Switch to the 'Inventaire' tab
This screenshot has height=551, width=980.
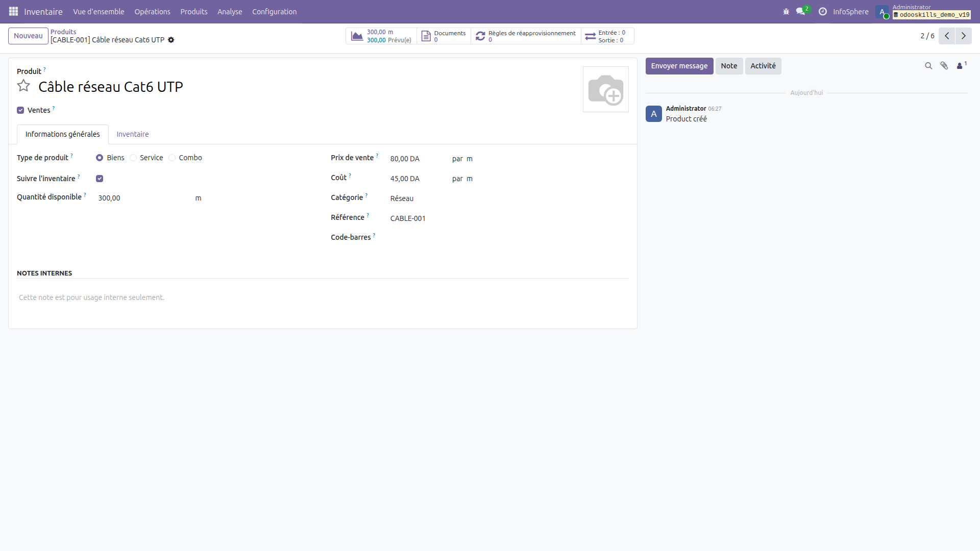click(132, 134)
